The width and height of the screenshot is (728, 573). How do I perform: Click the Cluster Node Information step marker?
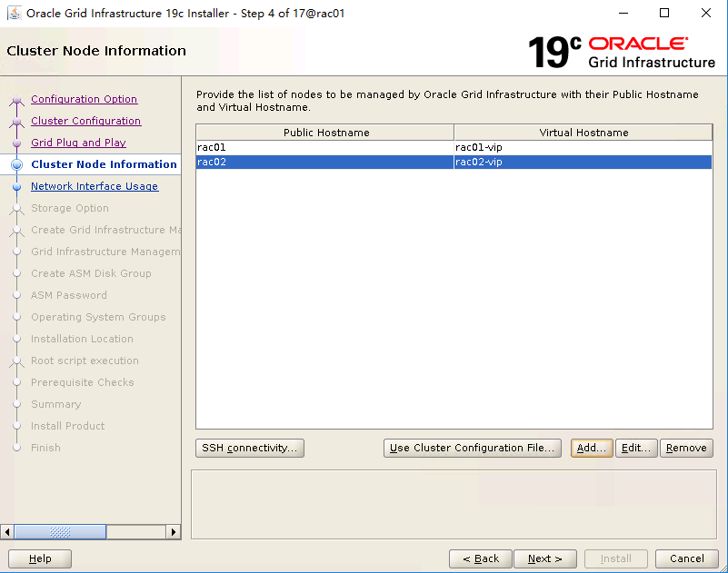17,164
